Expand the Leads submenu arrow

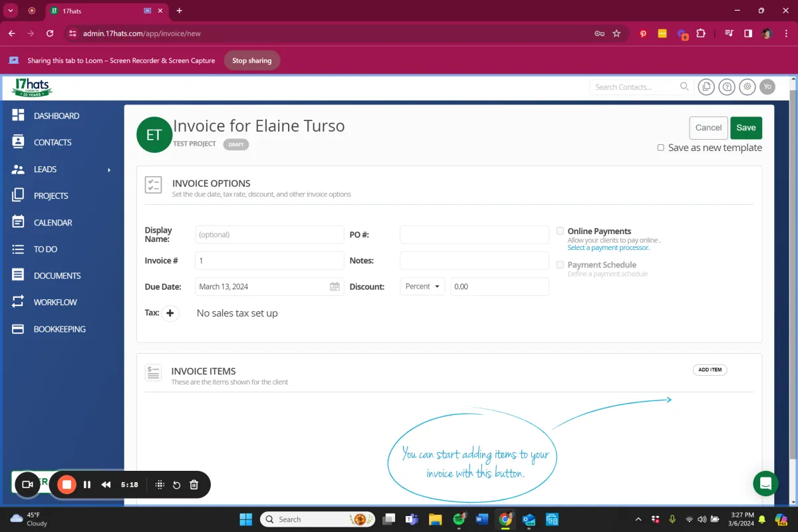(x=109, y=170)
